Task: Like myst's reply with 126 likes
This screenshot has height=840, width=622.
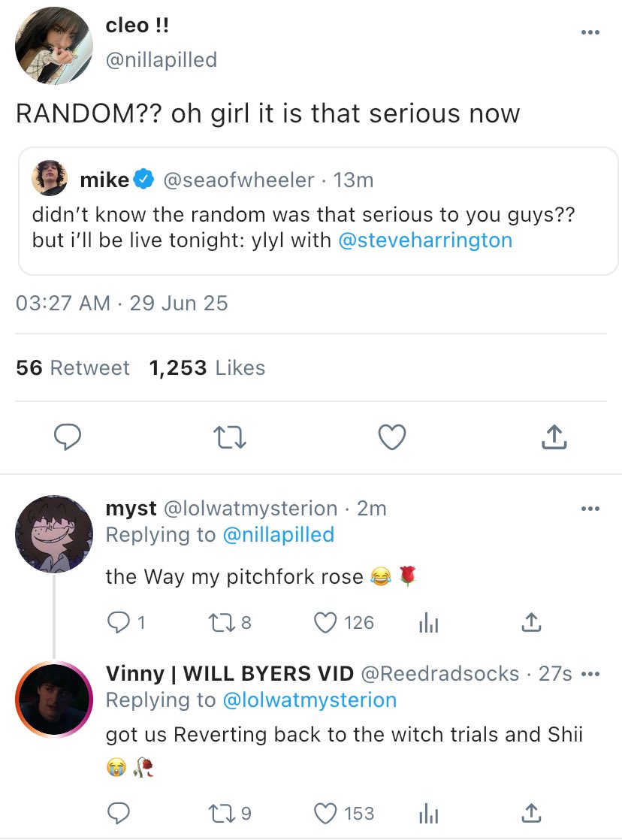Action: click(326, 622)
